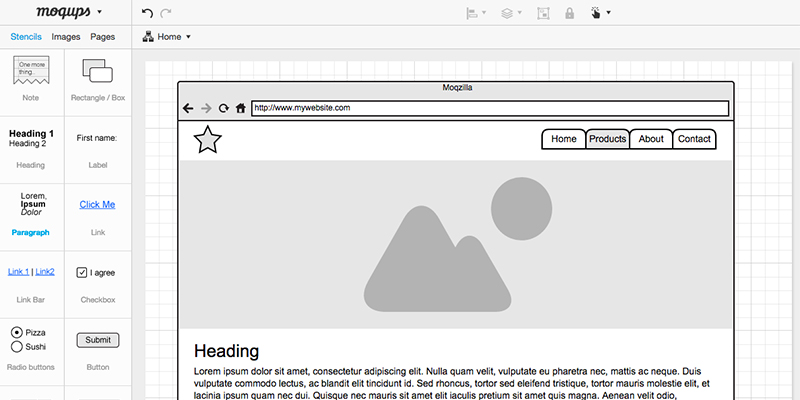Click the star logo in the mockup
Image resolution: width=800 pixels, height=400 pixels.
coord(208,139)
